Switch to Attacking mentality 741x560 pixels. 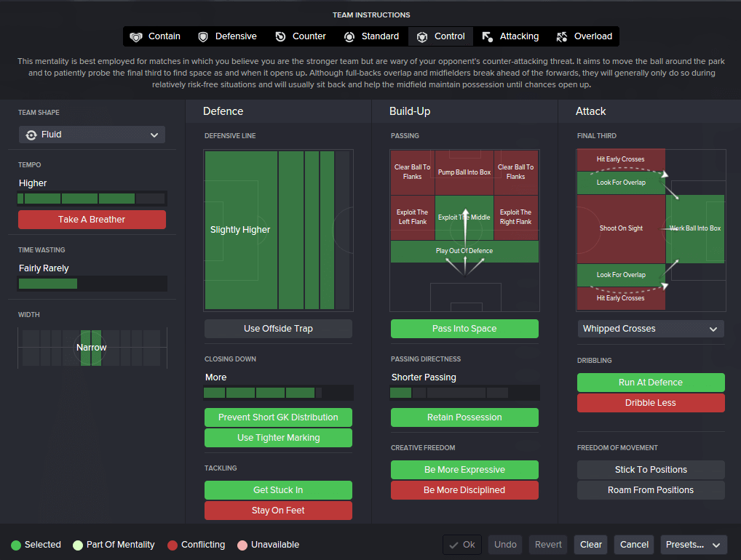click(510, 36)
